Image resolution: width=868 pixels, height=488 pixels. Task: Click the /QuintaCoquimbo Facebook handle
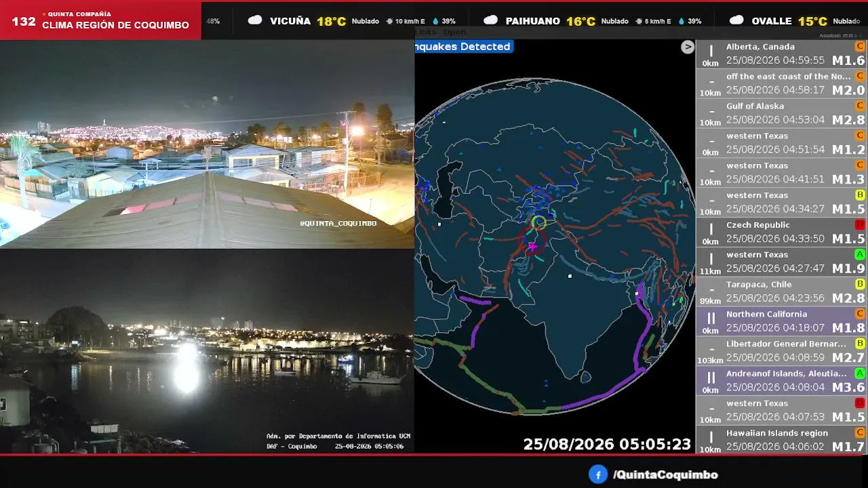(665, 475)
